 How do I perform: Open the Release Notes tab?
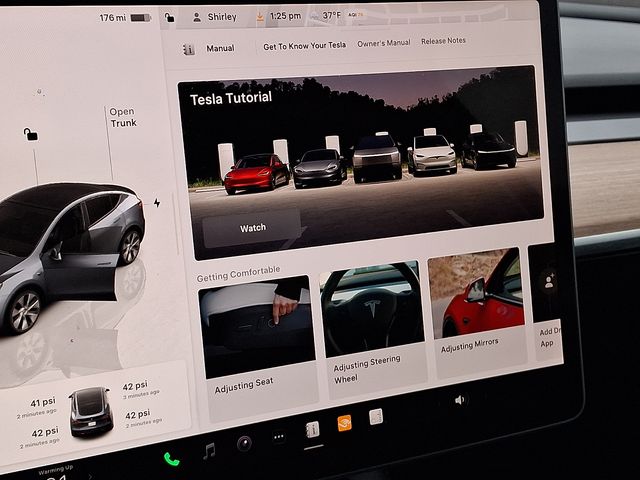pyautogui.click(x=443, y=41)
